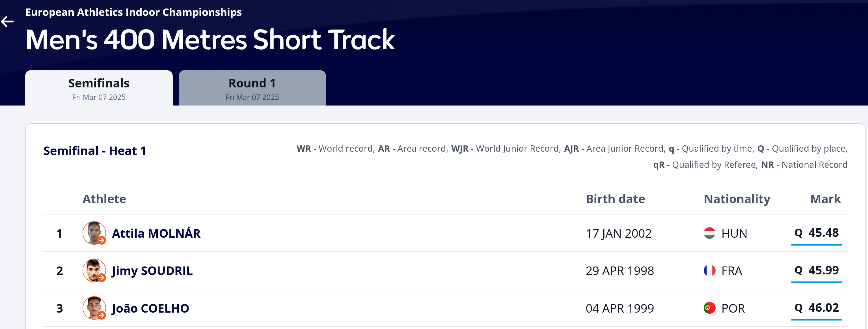
Task: Open Attila Molnár's profile photo
Action: [x=94, y=233]
